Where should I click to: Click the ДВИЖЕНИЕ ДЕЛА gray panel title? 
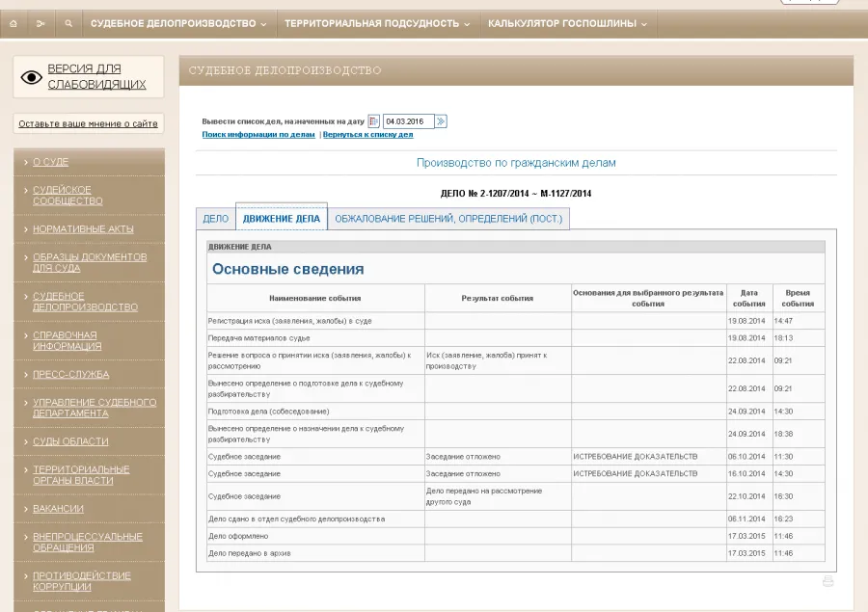(x=240, y=247)
